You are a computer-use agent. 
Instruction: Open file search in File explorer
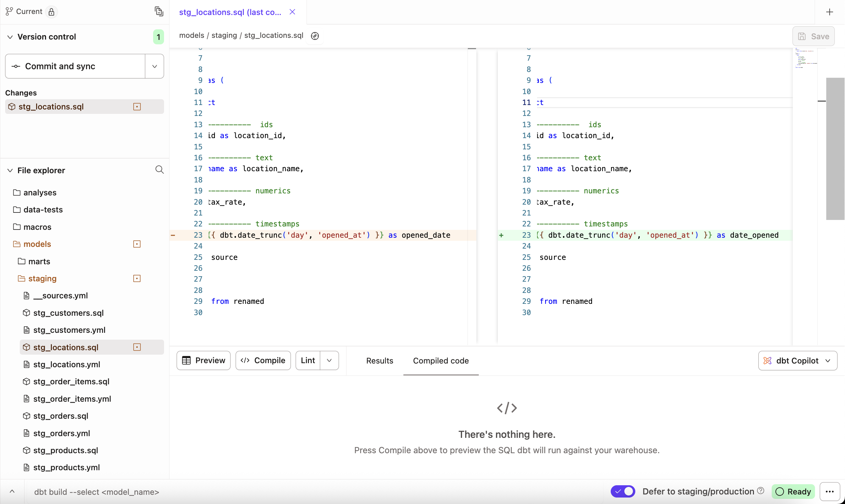[159, 170]
